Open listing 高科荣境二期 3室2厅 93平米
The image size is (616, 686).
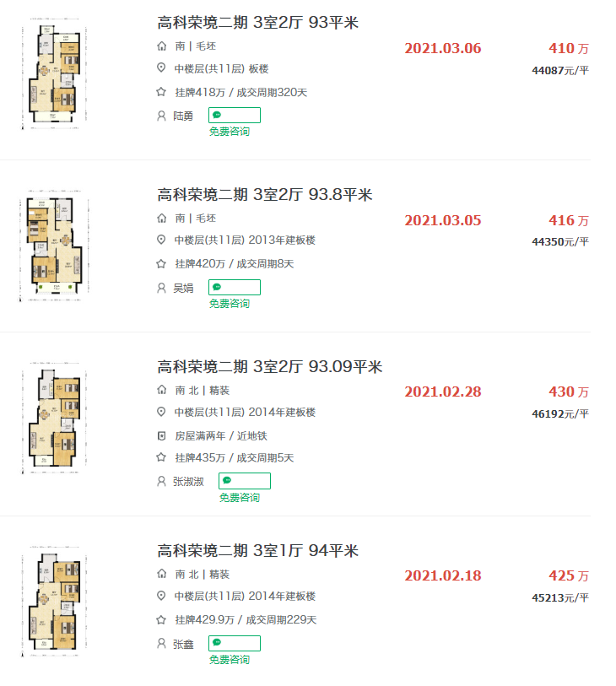(257, 23)
